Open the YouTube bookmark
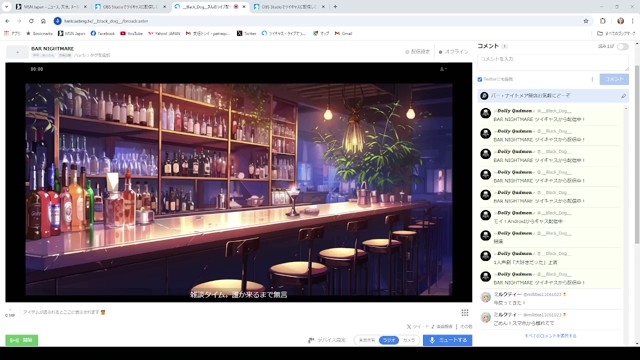This screenshot has width=640, height=360. pos(131,33)
